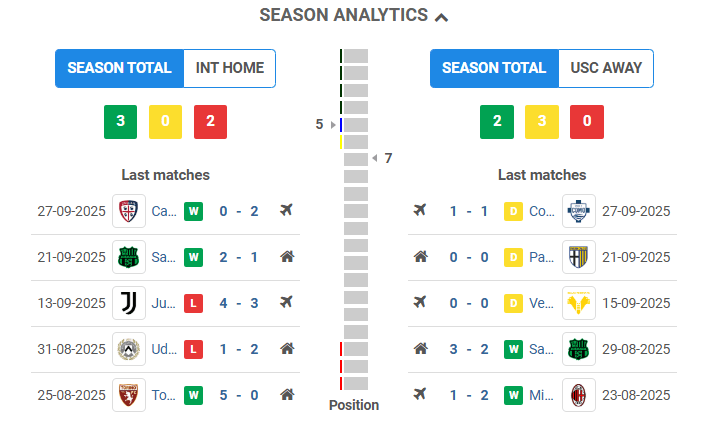Click the AC Milan crest icon
Screen dimensions: 717x425
tap(579, 395)
